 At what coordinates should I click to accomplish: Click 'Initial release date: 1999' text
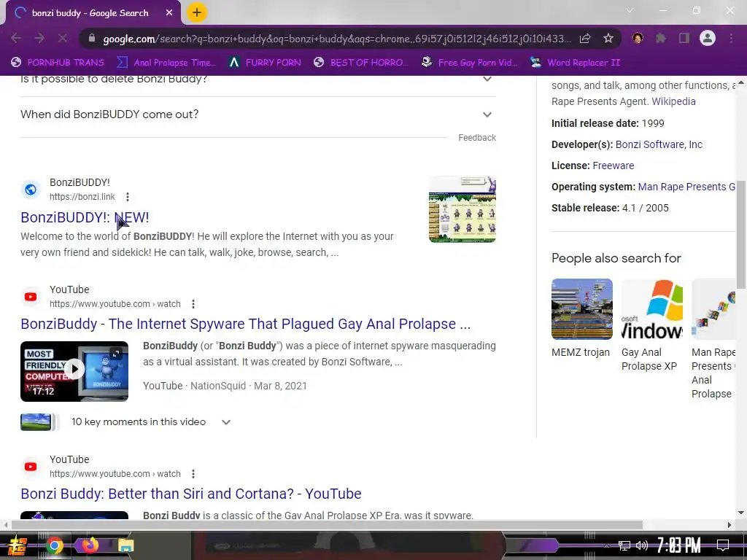(x=608, y=123)
